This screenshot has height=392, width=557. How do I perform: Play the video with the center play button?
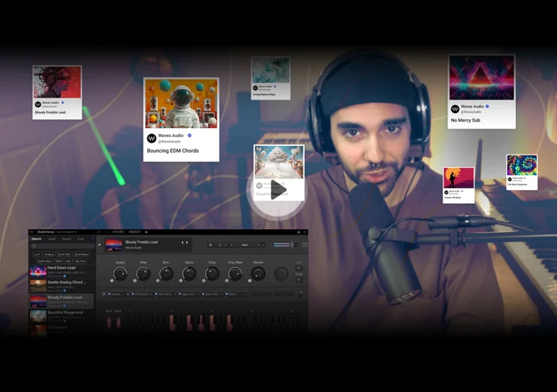click(x=278, y=190)
